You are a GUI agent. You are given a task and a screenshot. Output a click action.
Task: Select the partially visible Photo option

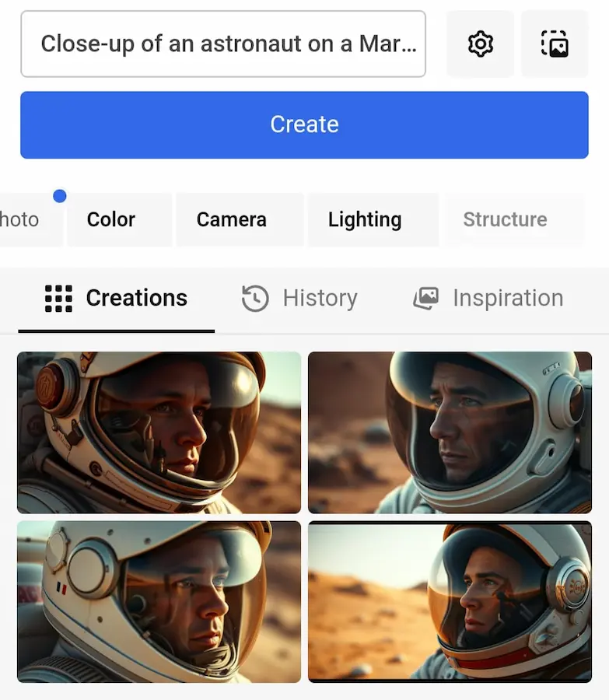tap(26, 219)
